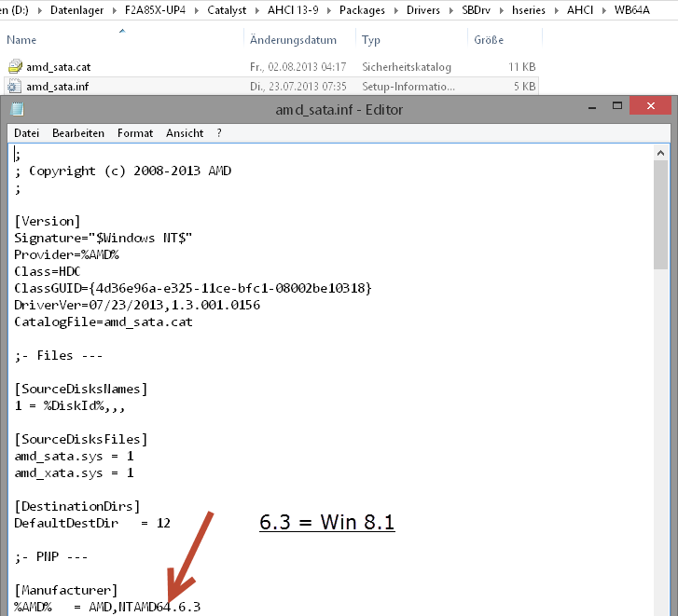Click the [Manufacturer] section line
Image resolution: width=678 pixels, height=616 pixels.
[65, 590]
